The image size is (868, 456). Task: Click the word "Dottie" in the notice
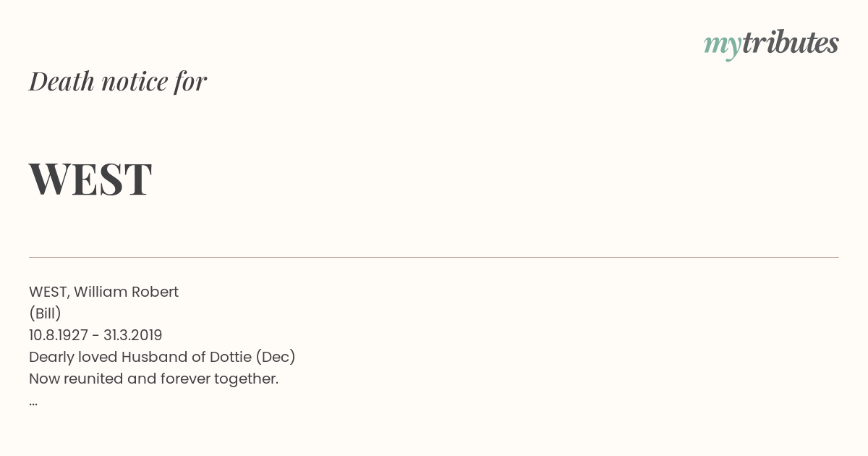pyautogui.click(x=230, y=357)
